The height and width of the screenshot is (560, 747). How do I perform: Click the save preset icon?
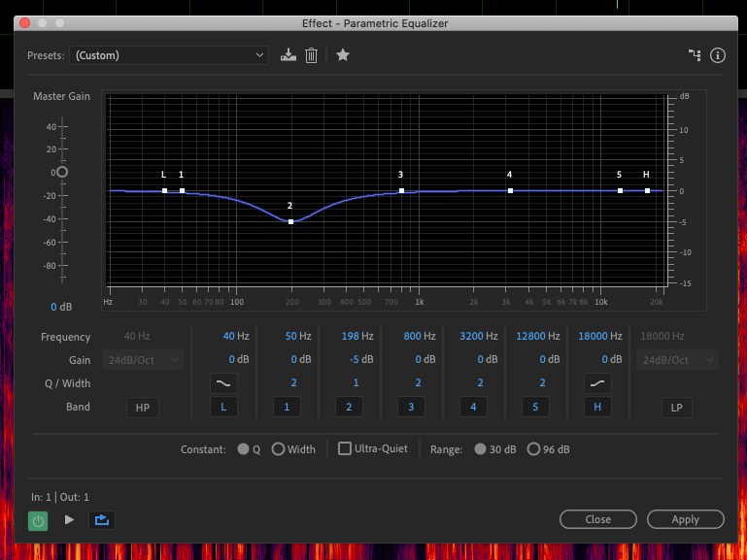point(288,55)
